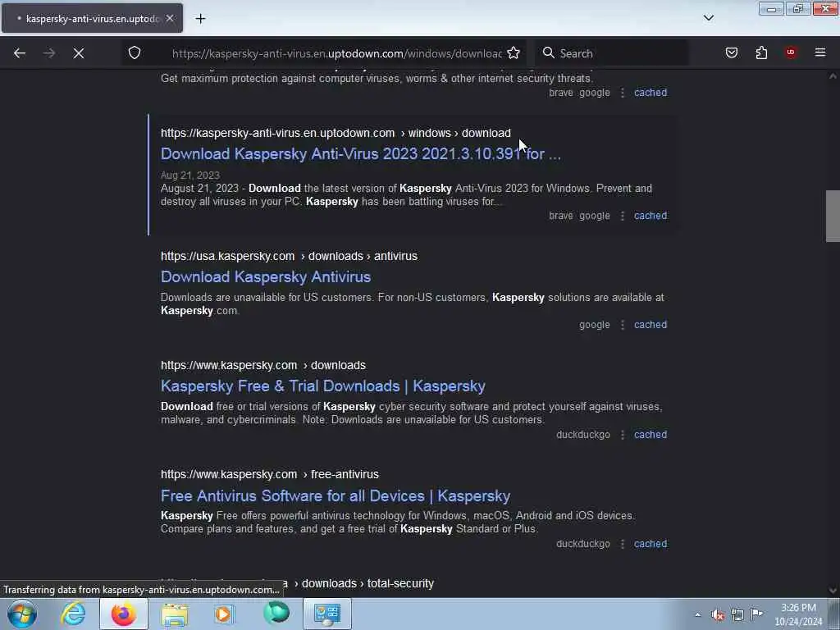
Task: Open the Firefox hamburger menu
Action: [x=820, y=52]
